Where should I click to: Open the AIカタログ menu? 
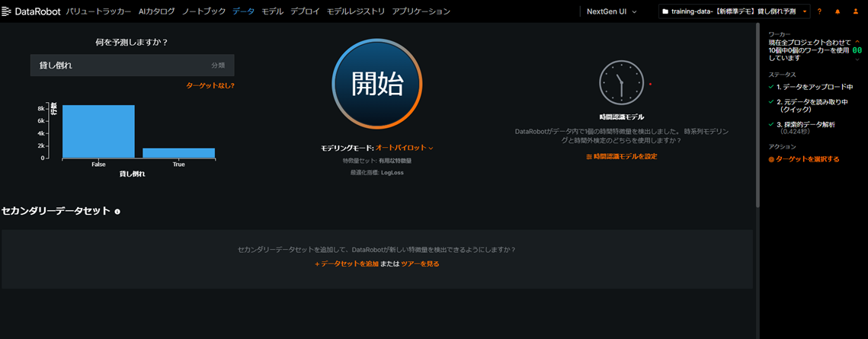156,11
